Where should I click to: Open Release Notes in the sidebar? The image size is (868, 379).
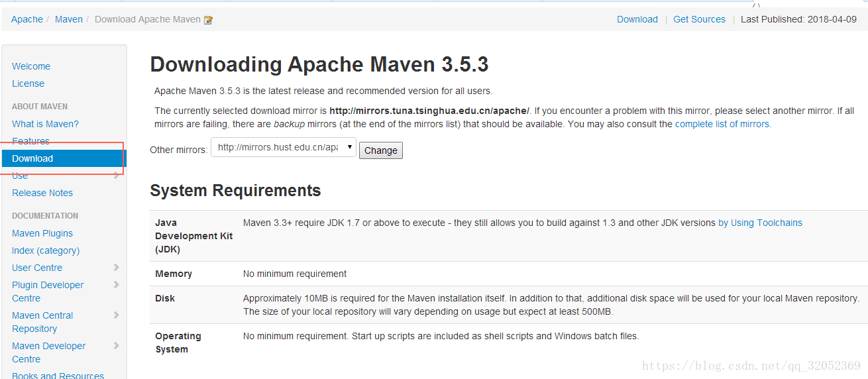[x=42, y=193]
